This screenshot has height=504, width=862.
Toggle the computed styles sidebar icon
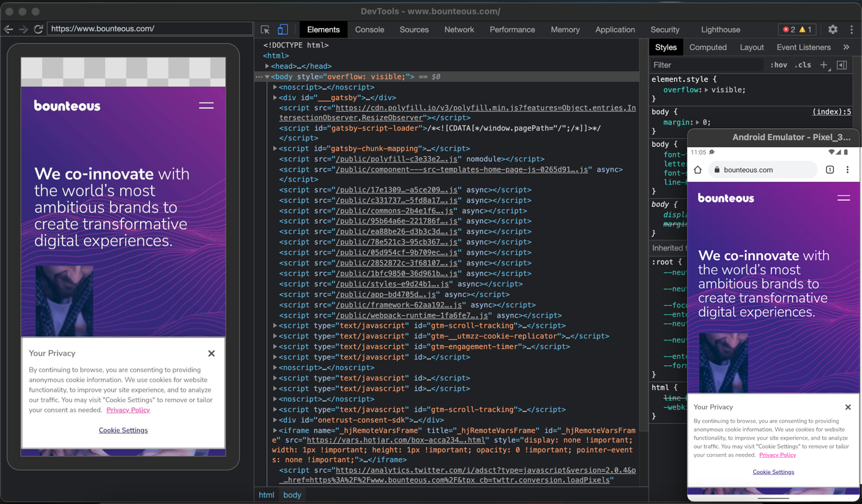point(842,65)
